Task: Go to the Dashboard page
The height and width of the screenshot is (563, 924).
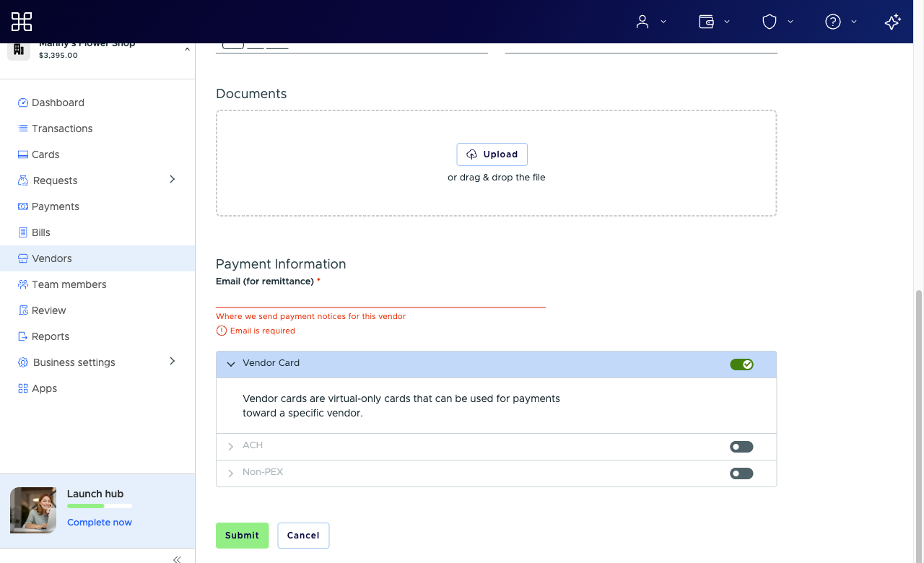Action: (97, 102)
